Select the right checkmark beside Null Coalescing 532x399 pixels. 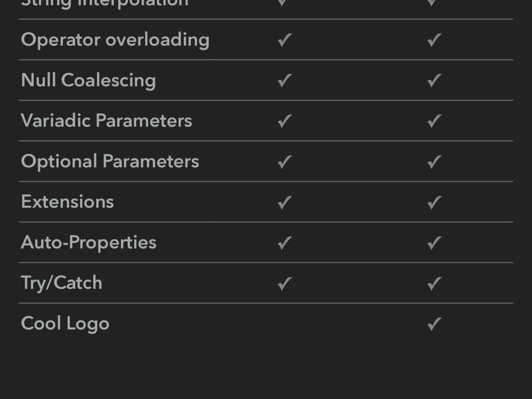tap(434, 81)
